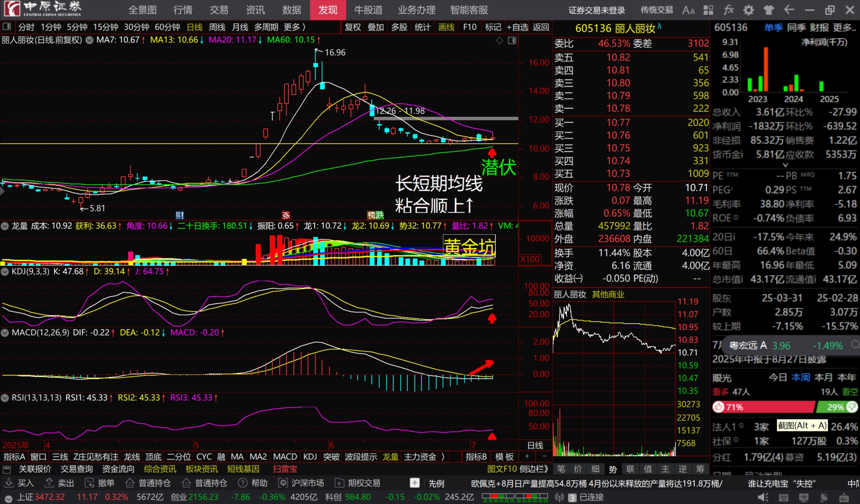The height and width of the screenshot is (504, 860).
Task: Open the monitor pulse icon in status bar
Action: click(x=804, y=497)
